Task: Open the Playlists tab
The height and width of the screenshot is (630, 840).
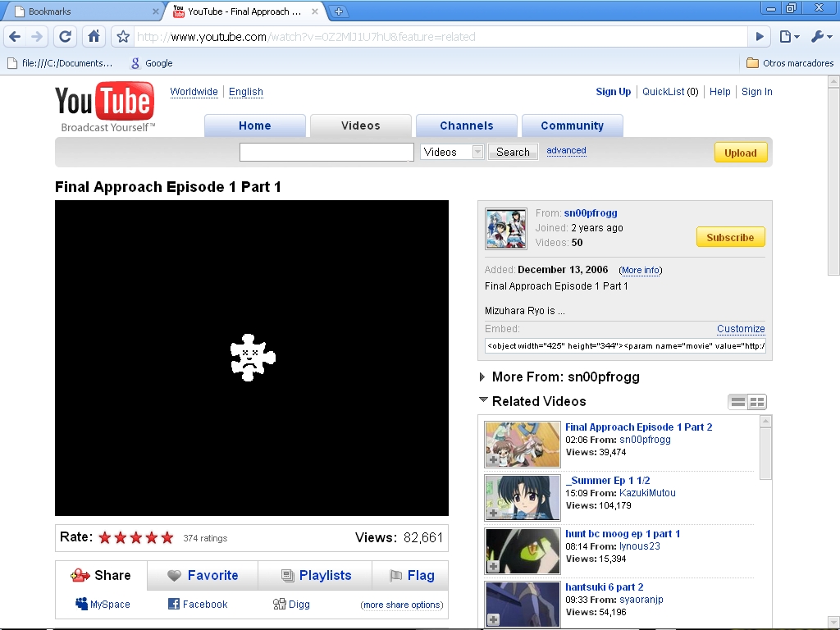Action: (316, 575)
